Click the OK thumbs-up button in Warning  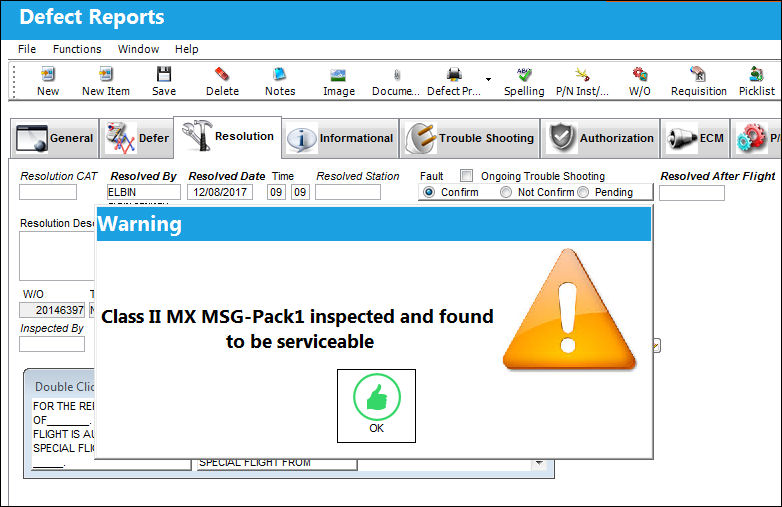(x=376, y=406)
